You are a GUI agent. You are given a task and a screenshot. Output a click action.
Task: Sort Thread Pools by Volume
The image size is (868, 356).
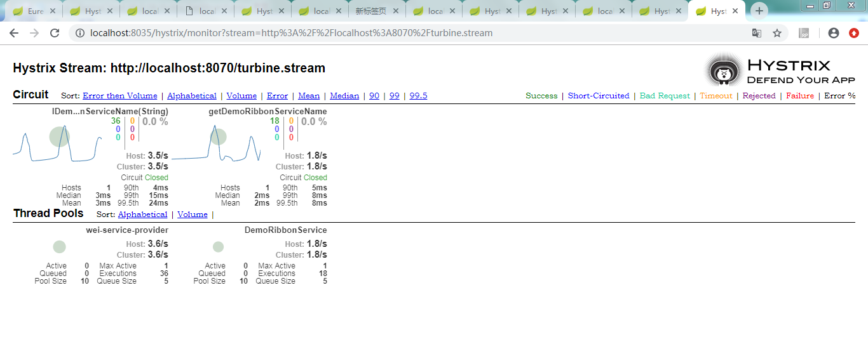click(193, 214)
